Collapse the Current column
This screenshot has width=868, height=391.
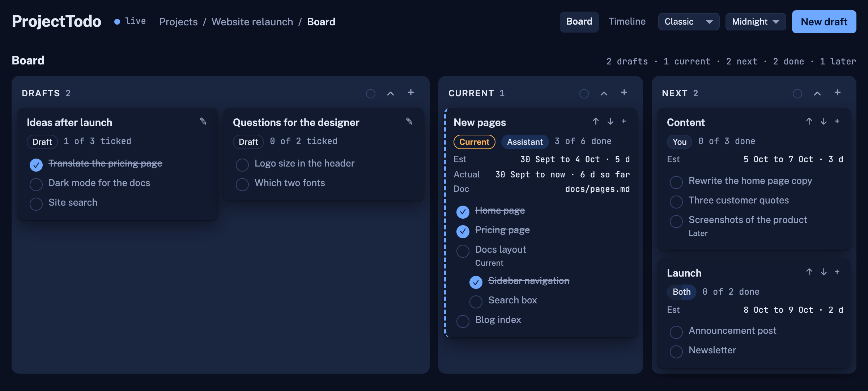coord(604,93)
